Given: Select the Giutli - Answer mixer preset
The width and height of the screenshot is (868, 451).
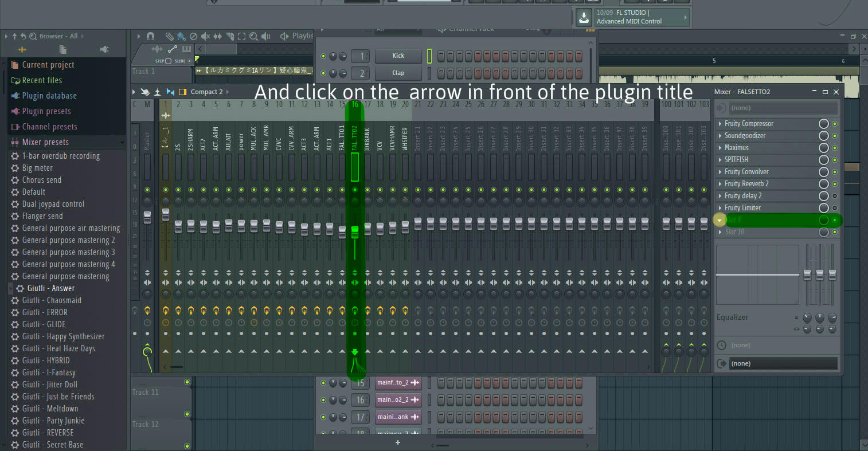Looking at the screenshot, I should [51, 288].
